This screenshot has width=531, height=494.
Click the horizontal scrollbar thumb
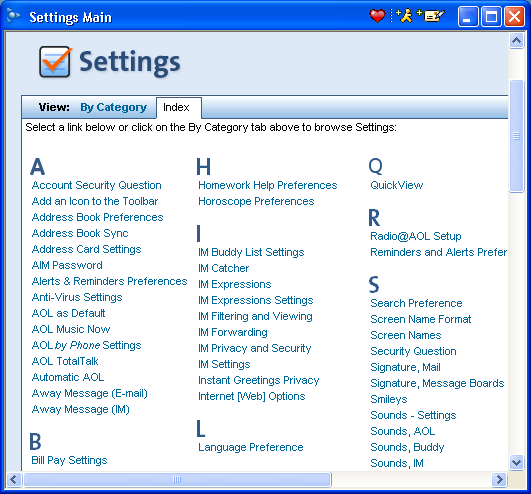pos(177,479)
